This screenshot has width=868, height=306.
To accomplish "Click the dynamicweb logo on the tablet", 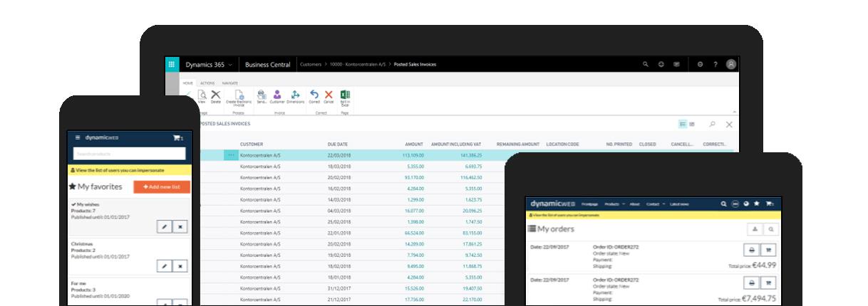I will (x=552, y=204).
